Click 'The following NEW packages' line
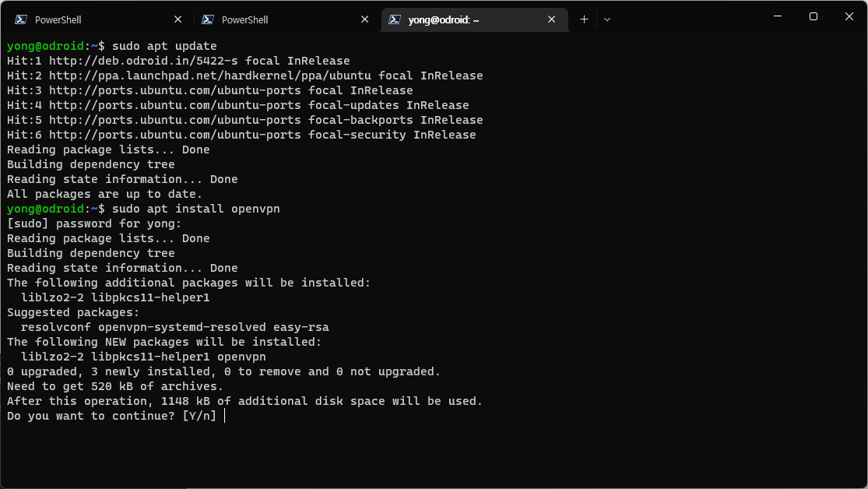The image size is (868, 489). 163,342
